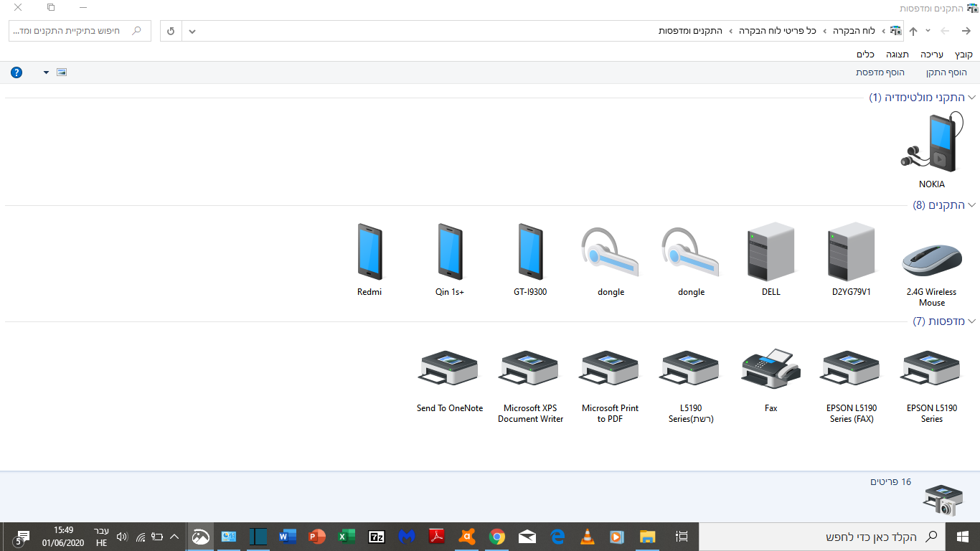Viewport: 980px width, 551px height.
Task: Click the 16 פריטים status text
Action: click(890, 481)
